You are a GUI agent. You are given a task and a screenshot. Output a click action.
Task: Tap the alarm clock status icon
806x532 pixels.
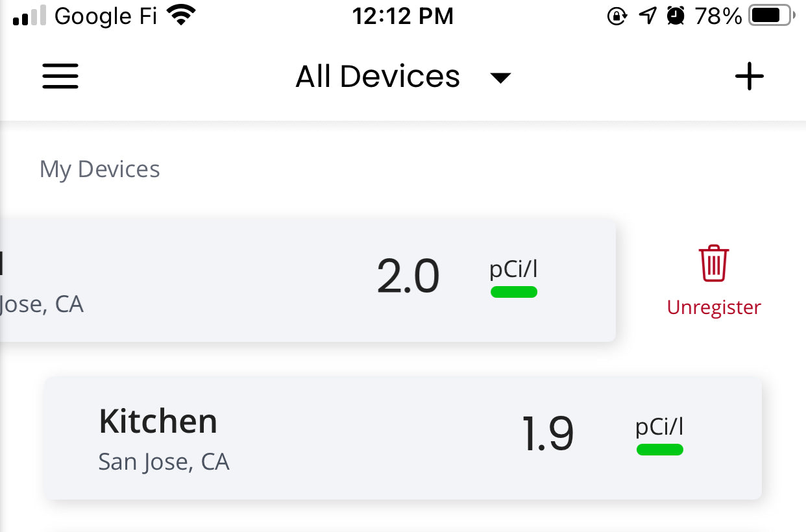coord(676,16)
